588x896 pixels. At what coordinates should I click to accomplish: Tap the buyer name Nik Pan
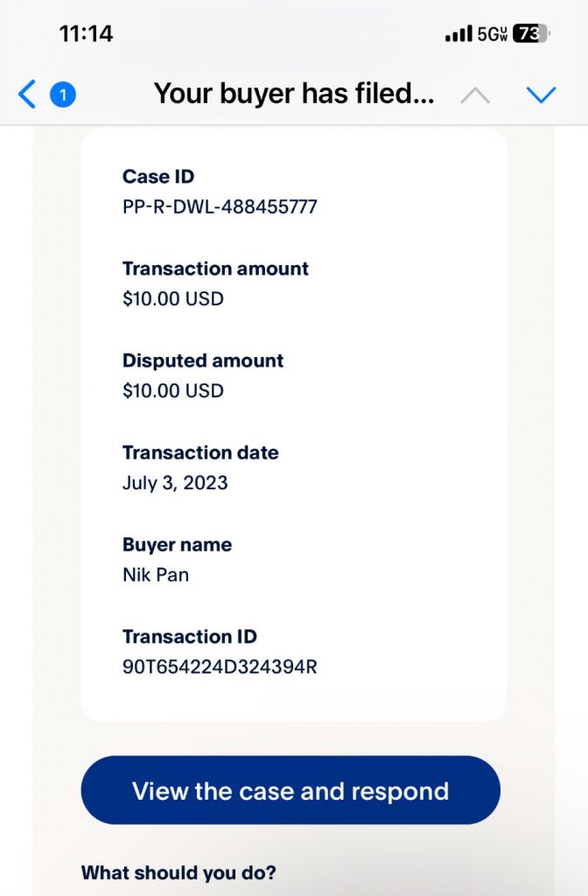point(156,575)
